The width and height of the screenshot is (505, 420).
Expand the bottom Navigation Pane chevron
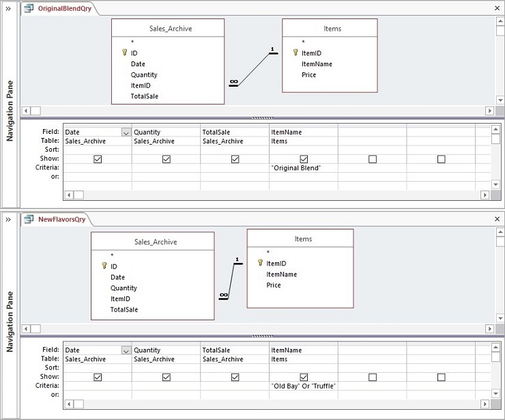coord(8,219)
